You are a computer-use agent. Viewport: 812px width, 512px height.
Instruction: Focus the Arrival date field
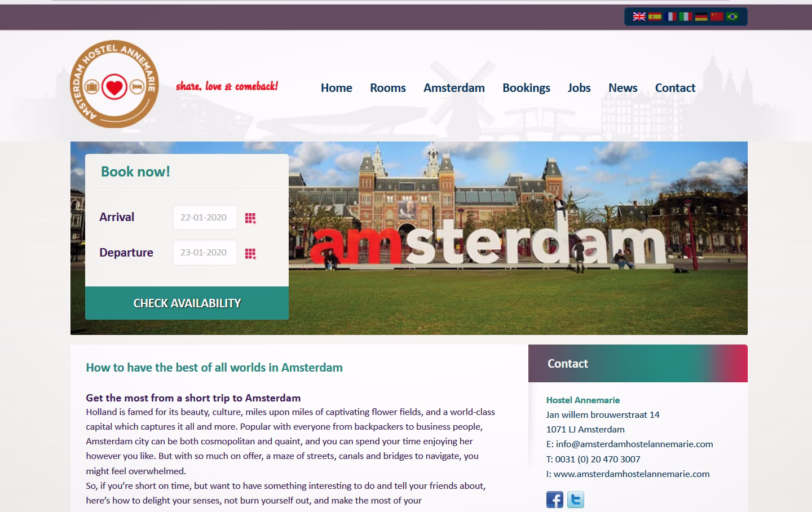205,217
